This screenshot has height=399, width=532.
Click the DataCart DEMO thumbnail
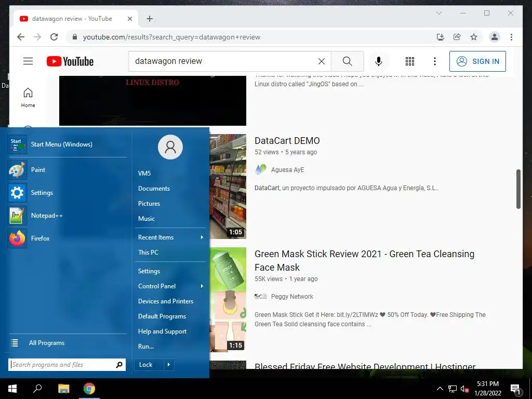click(228, 187)
